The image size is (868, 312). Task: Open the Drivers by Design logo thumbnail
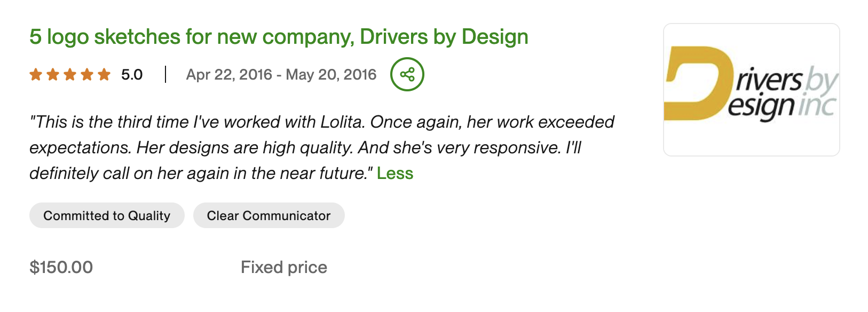coord(751,90)
